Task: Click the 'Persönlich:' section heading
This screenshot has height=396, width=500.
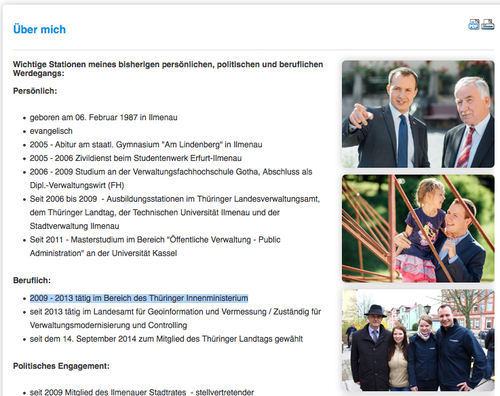Action: pos(35,91)
